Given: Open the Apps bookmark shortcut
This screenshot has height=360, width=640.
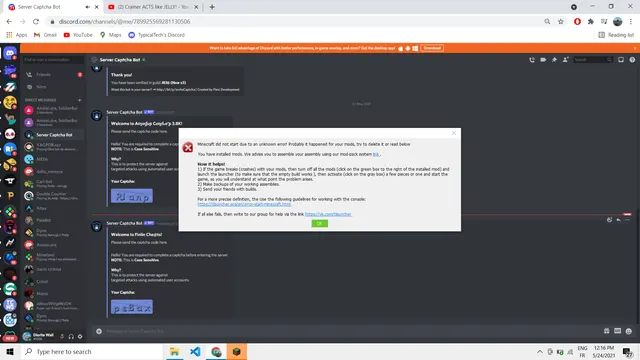Looking at the screenshot, I should [16, 35].
